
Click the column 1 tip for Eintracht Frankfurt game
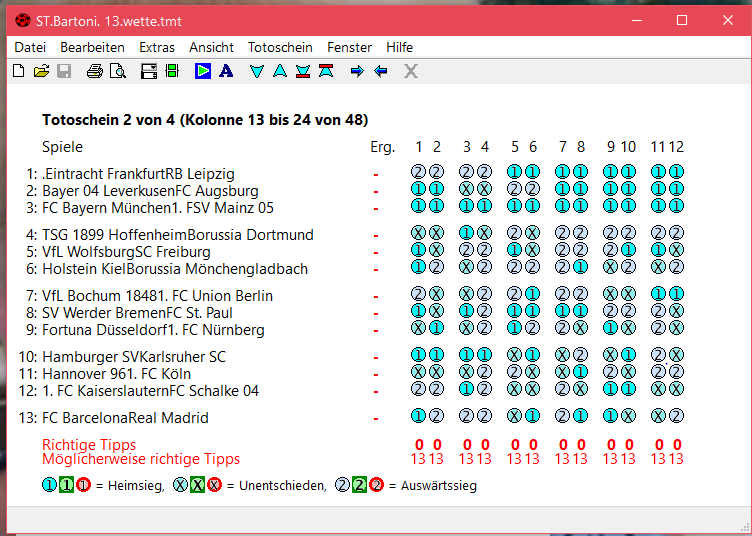click(418, 172)
